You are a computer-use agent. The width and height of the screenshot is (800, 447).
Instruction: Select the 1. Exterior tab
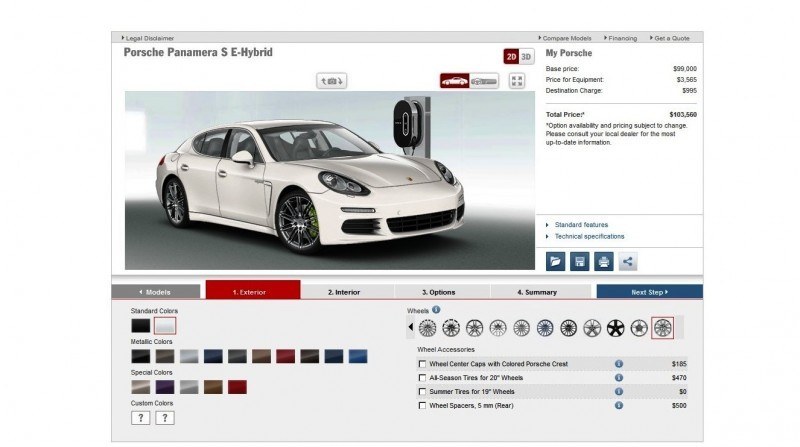click(253, 290)
